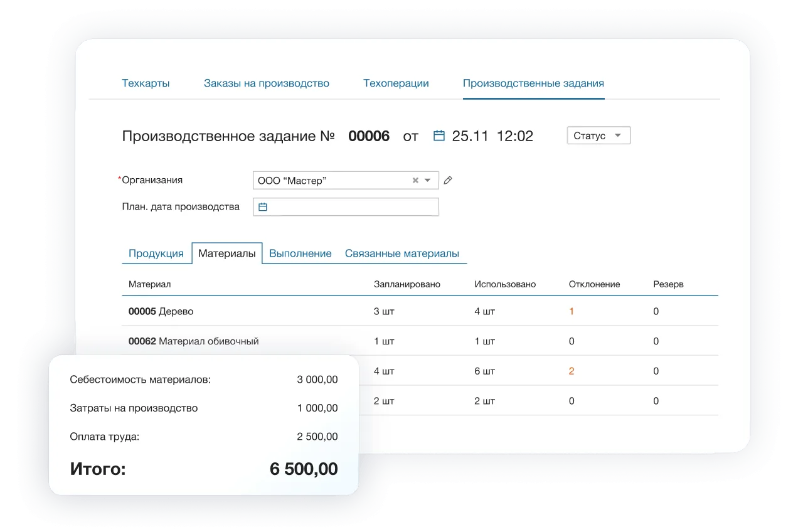The height and width of the screenshot is (532, 803).
Task: Click the orange deviation value 2
Action: (x=572, y=371)
